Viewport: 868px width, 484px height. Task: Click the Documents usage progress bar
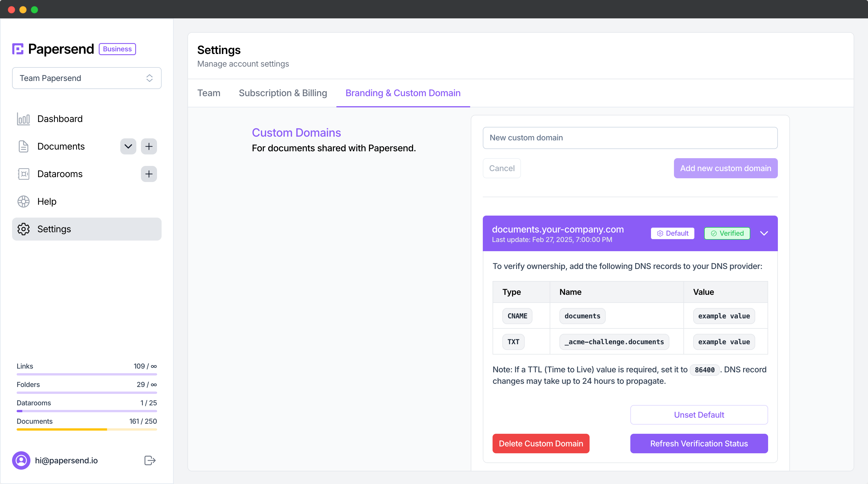pos(87,429)
